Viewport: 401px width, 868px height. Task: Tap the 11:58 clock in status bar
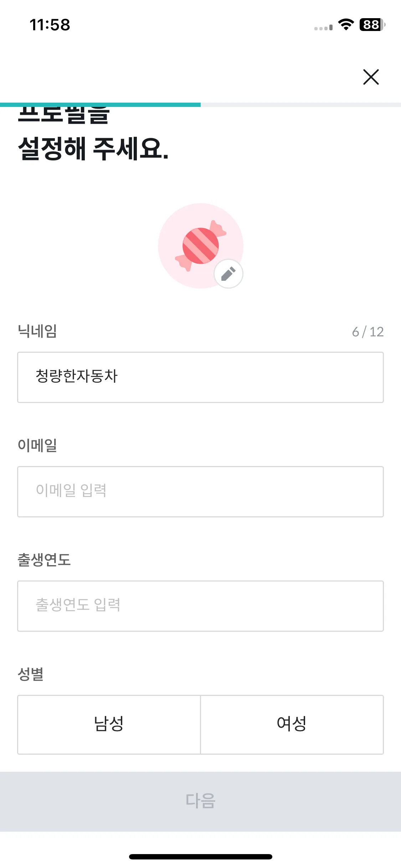[x=50, y=25]
